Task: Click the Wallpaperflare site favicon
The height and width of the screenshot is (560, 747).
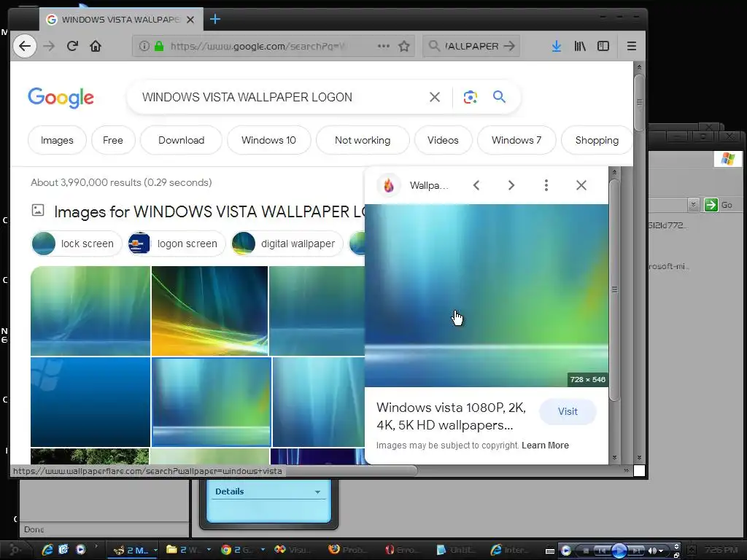Action: 389,185
